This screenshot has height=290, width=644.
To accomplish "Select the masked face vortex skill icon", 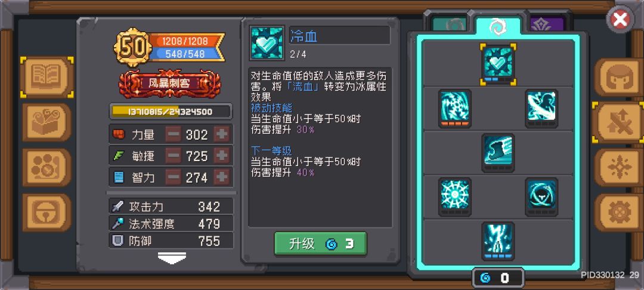I will pyautogui.click(x=541, y=197).
